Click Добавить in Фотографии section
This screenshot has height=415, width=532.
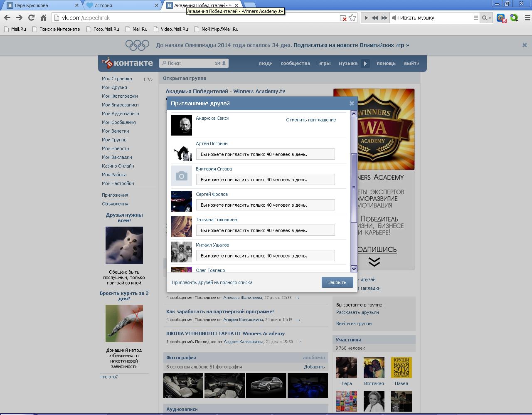click(x=314, y=367)
